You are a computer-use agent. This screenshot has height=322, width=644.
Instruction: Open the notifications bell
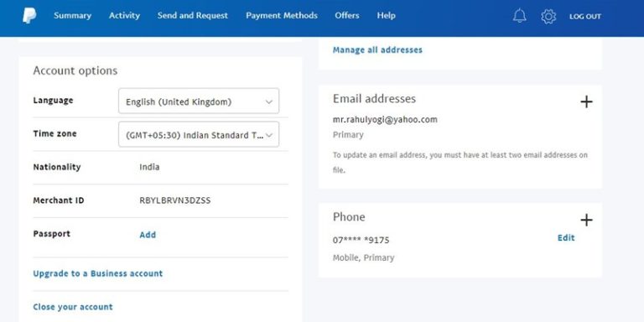pyautogui.click(x=520, y=16)
